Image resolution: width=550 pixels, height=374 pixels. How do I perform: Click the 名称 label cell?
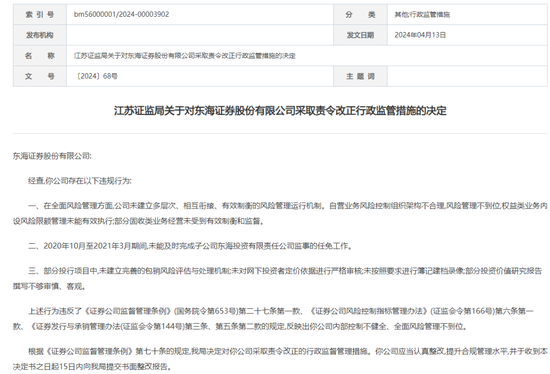coord(40,56)
